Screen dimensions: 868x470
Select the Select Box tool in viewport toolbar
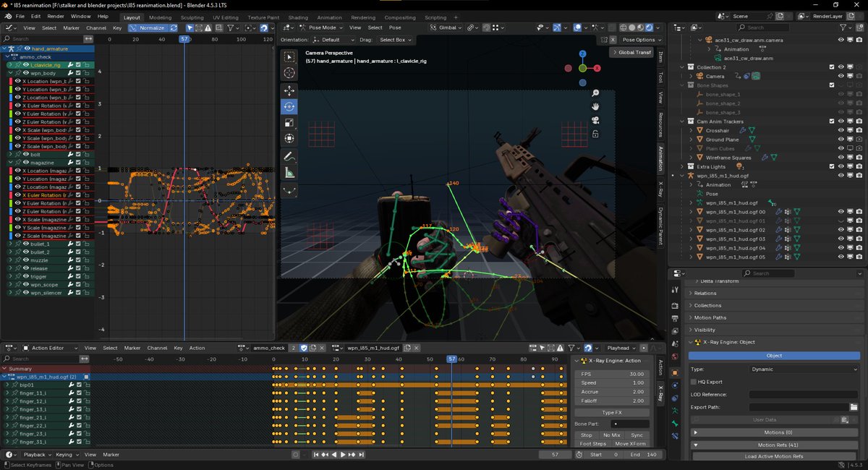(x=289, y=57)
